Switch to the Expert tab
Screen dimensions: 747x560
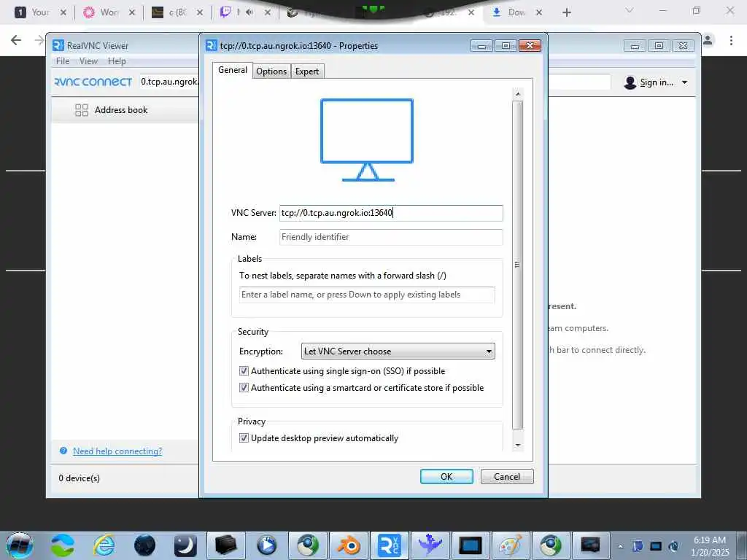[x=307, y=71]
